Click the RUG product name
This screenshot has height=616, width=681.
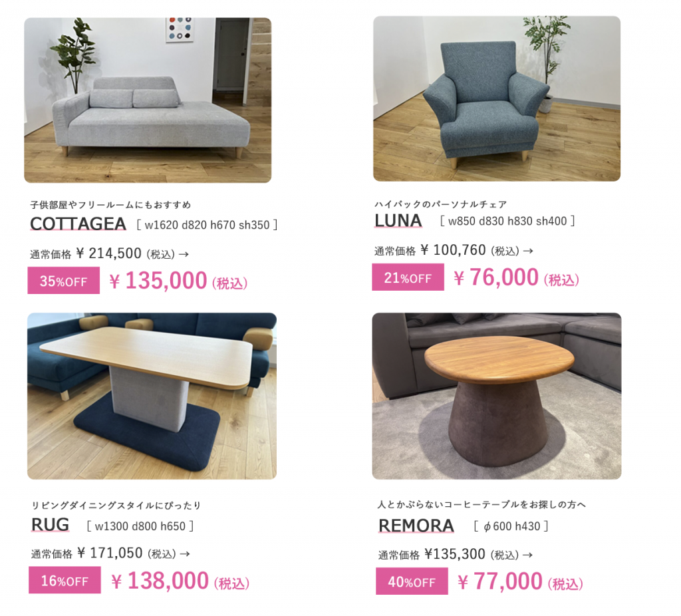pos(51,525)
